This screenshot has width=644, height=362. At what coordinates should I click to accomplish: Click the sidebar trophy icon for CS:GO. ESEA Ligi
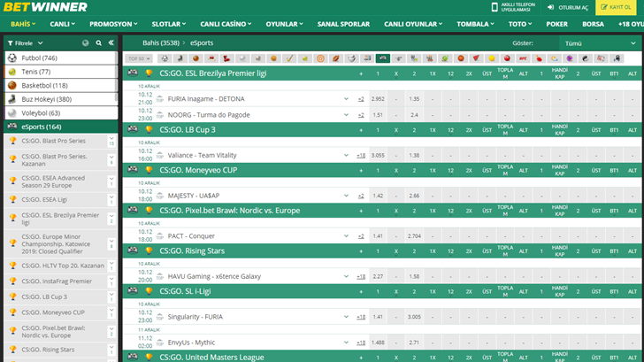click(13, 199)
